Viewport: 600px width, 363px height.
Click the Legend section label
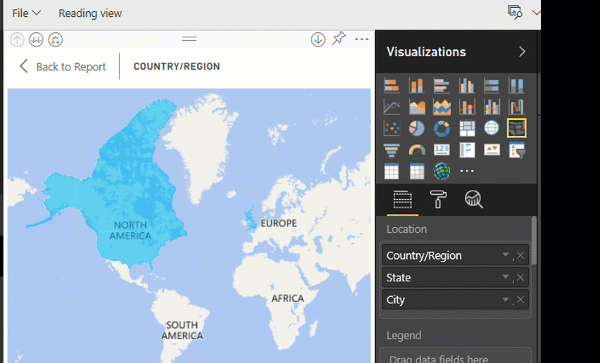click(404, 335)
